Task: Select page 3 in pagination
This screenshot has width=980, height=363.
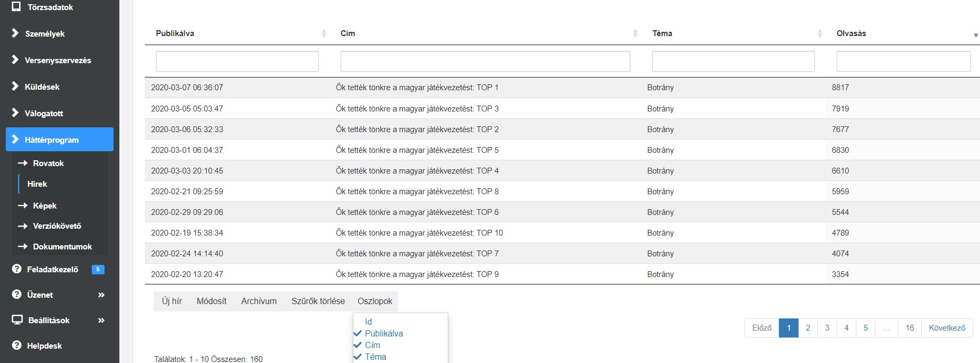Action: coord(827,328)
